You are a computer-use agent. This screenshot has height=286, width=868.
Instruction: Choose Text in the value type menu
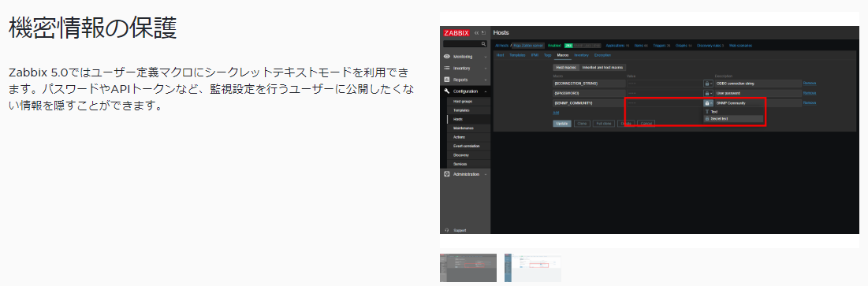pos(733,112)
